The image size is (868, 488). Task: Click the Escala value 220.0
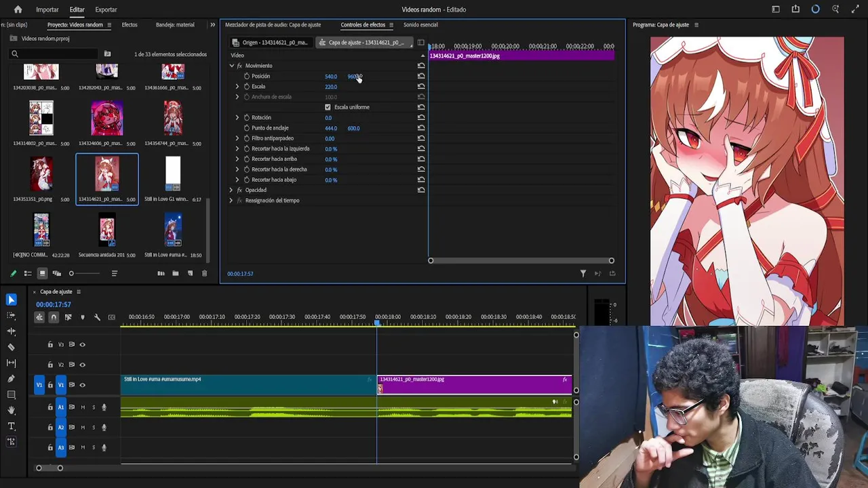331,87
